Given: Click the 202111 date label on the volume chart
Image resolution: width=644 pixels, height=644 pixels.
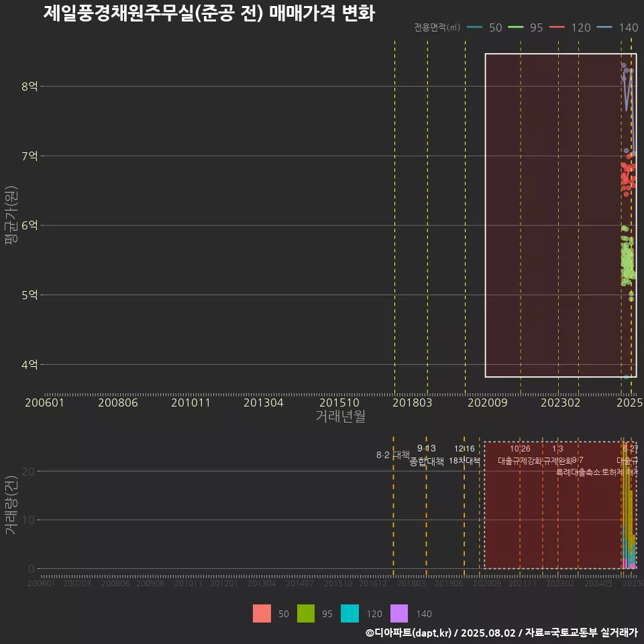Looking at the screenshot, I should (522, 583).
